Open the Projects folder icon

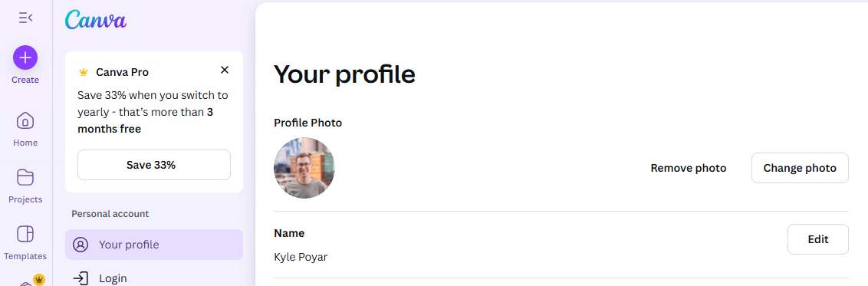coord(25,177)
